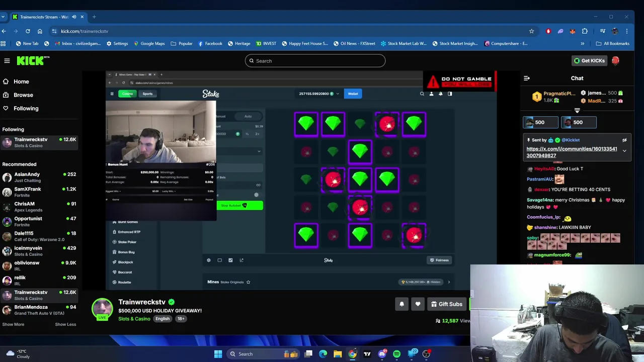The height and width of the screenshot is (362, 644).
Task: Open the Google Maps bookmark
Action: coord(149,44)
